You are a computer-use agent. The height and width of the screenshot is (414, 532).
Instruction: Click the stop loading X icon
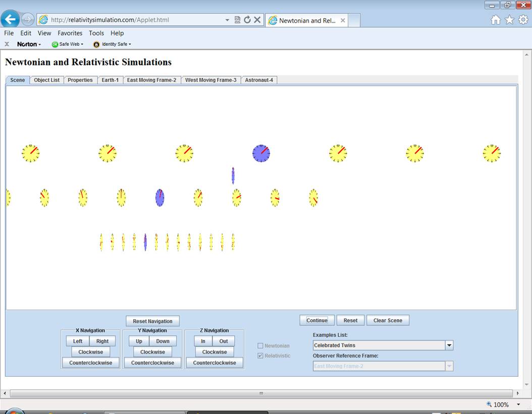[257, 20]
